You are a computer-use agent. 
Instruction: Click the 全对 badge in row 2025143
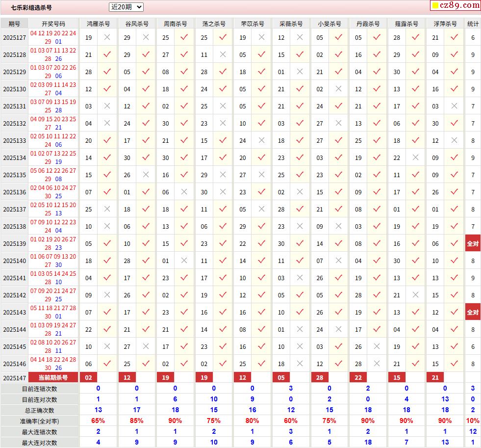click(x=473, y=312)
